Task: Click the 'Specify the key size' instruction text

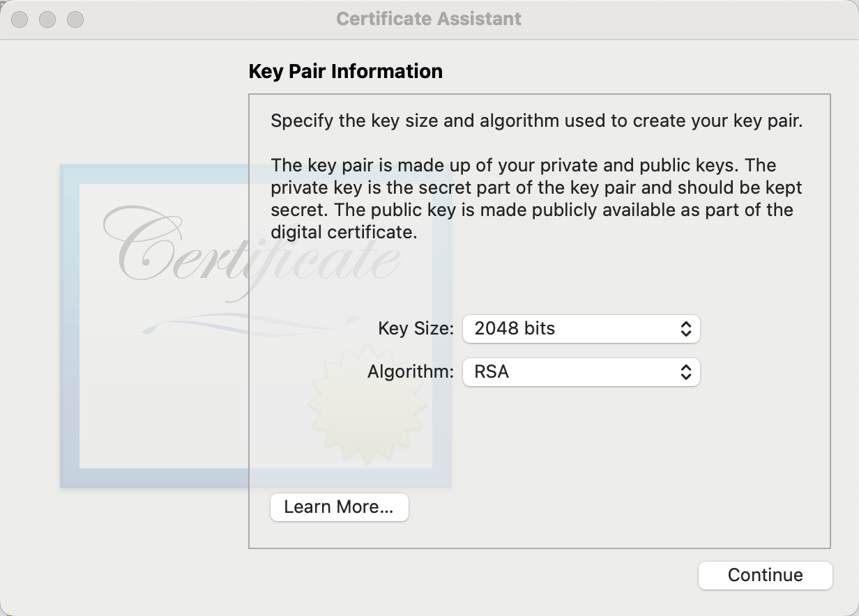Action: 537,121
